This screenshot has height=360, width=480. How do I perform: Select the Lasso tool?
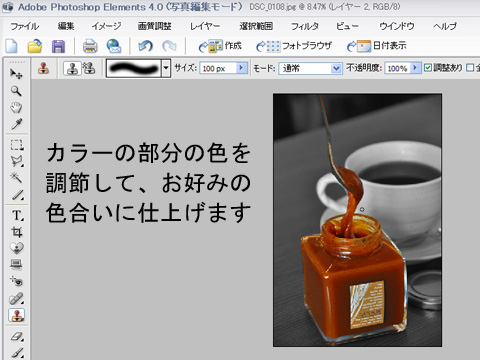(x=17, y=161)
